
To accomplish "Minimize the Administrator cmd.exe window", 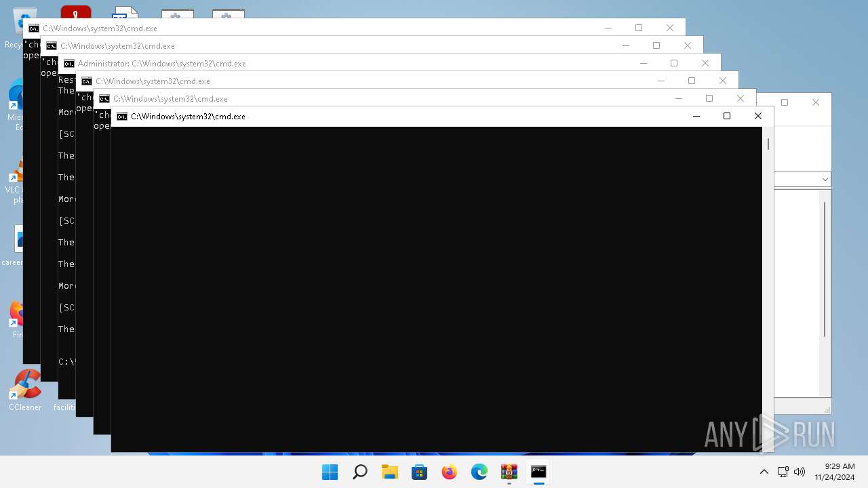I will [643, 63].
